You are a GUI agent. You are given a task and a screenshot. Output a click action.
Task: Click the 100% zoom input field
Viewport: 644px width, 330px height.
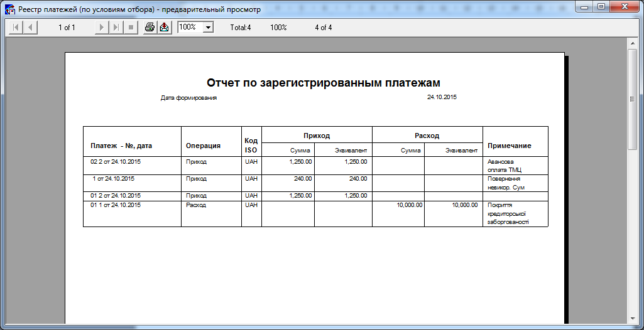click(190, 28)
